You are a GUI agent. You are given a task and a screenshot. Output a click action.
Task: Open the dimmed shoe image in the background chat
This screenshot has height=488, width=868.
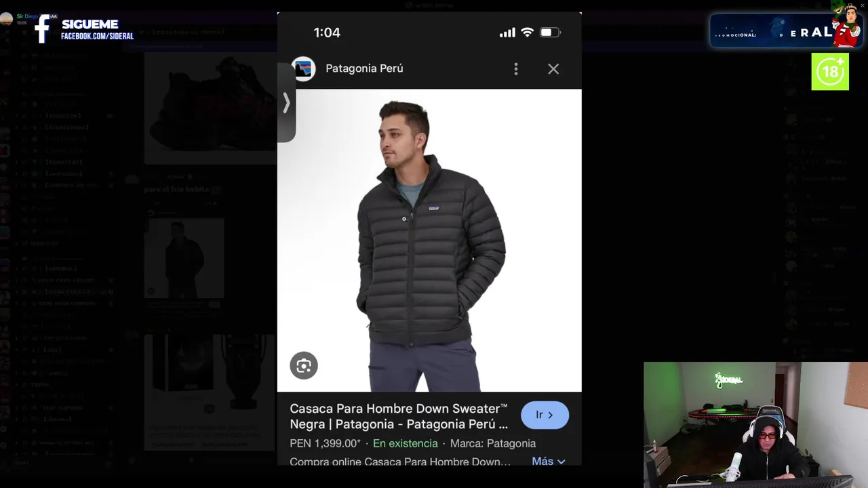(210, 108)
